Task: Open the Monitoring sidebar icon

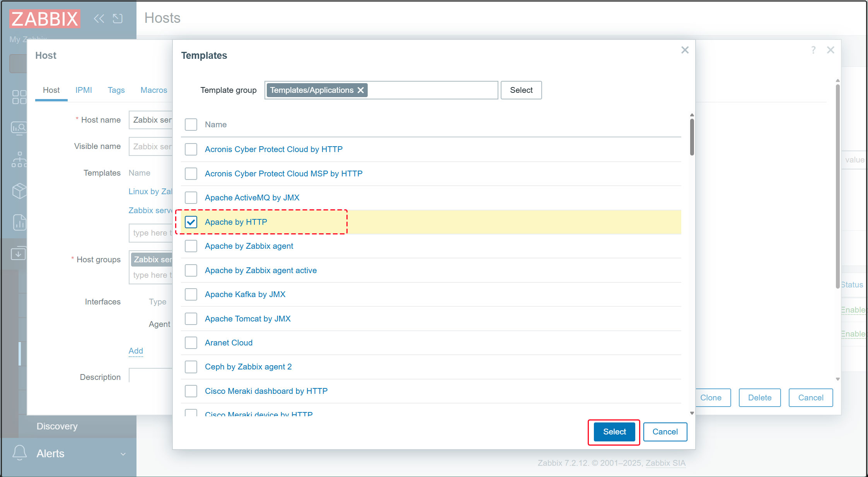Action: (x=19, y=128)
